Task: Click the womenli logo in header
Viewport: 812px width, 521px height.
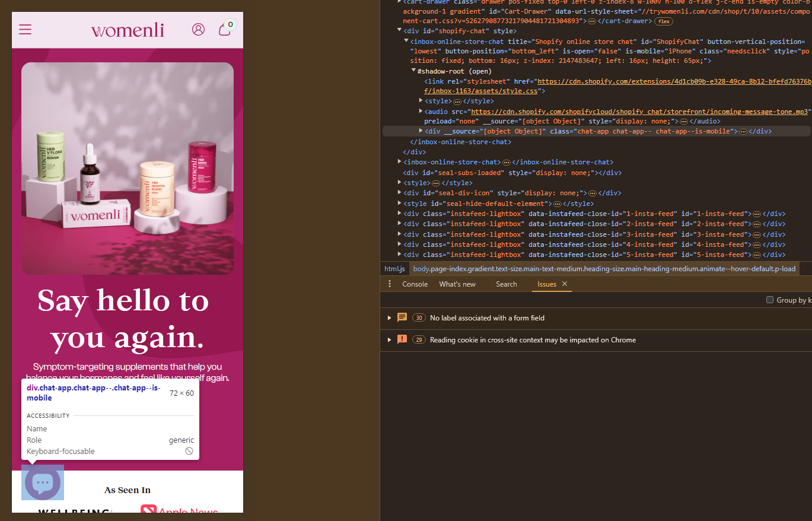Action: click(x=128, y=30)
